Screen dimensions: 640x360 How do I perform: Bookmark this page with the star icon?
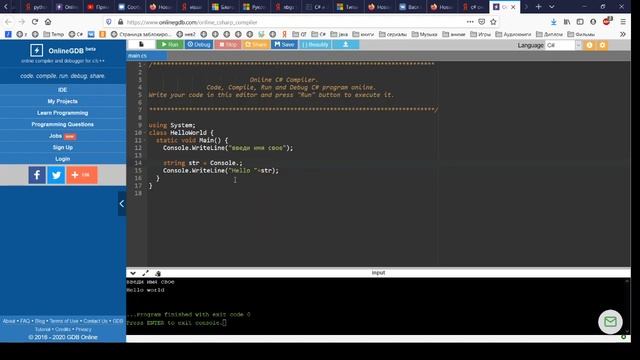[x=493, y=22]
